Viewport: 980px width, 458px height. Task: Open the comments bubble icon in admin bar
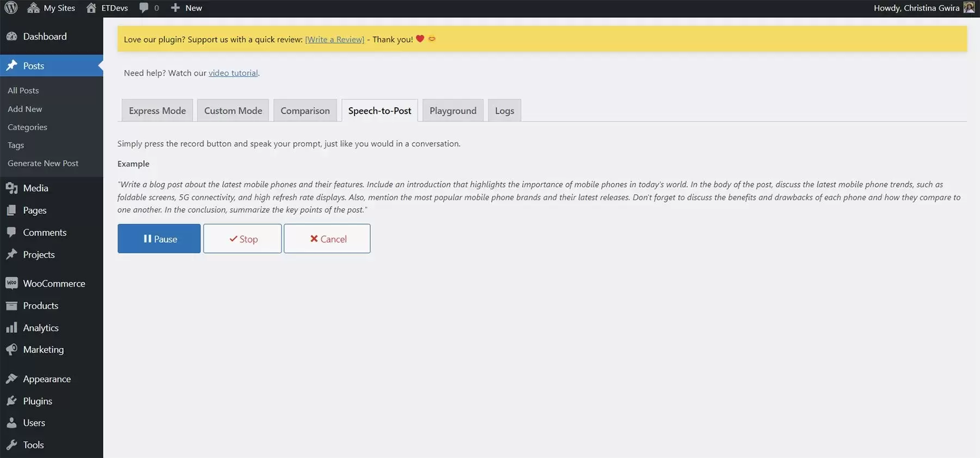(x=144, y=8)
